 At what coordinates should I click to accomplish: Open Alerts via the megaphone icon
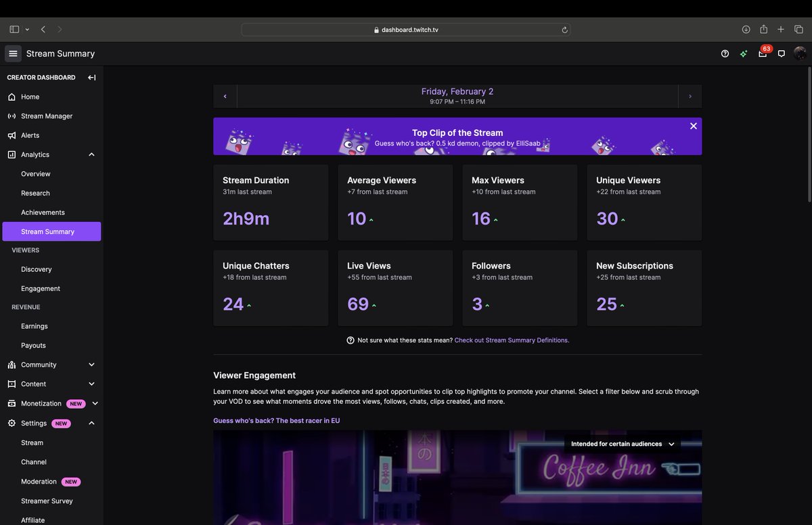(x=11, y=135)
